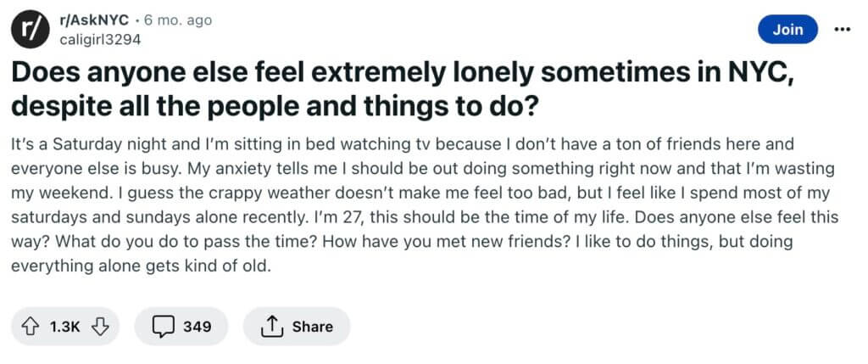The height and width of the screenshot is (364, 868).
Task: Visit the caligirl3294 user profile
Action: pos(100,40)
